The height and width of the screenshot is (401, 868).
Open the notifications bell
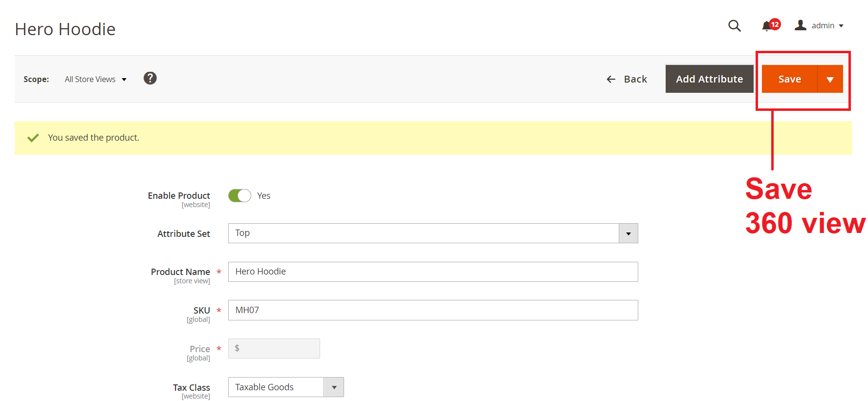pos(766,26)
